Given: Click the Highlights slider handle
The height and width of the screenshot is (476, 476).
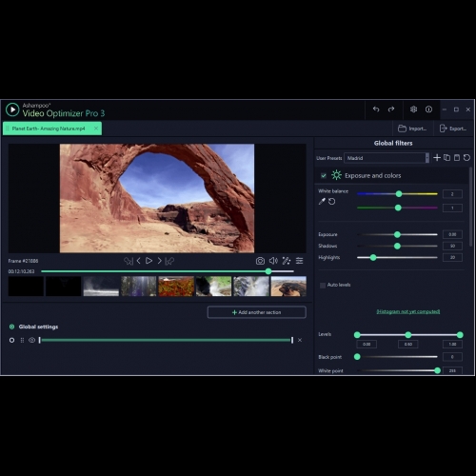Looking at the screenshot, I should pos(373,258).
